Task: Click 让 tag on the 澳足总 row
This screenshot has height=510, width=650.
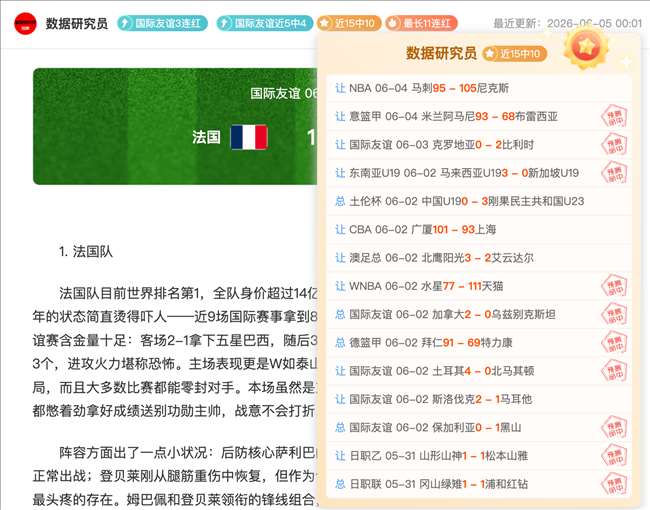Action: 340,258
